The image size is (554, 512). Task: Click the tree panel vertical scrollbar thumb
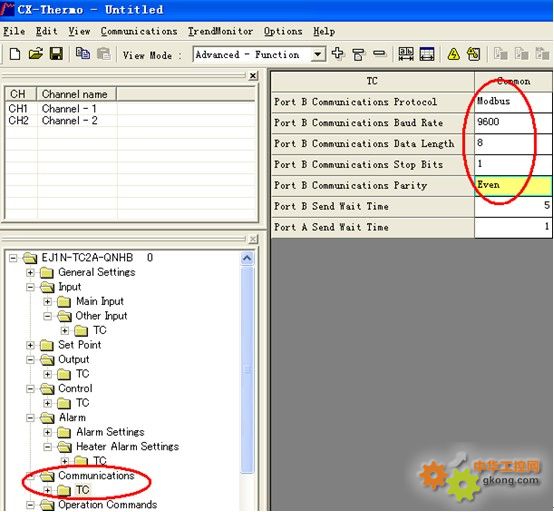coord(247,369)
